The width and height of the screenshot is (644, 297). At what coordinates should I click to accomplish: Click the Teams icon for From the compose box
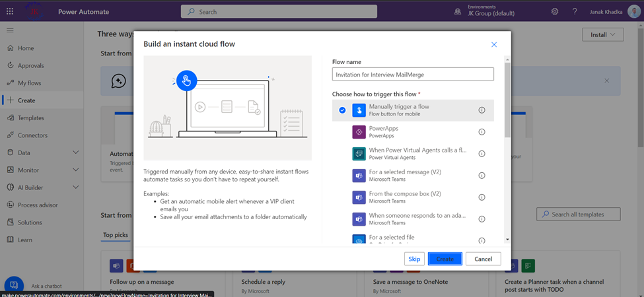click(359, 197)
